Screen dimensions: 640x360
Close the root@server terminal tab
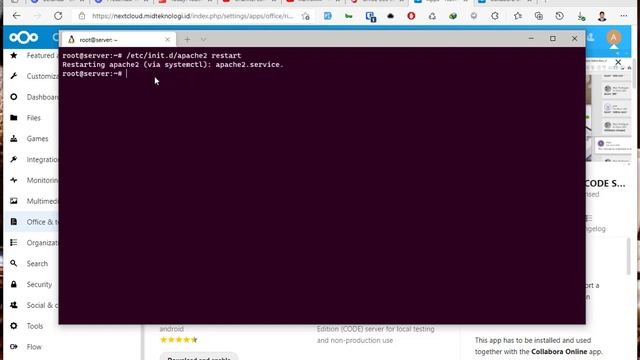pos(167,40)
